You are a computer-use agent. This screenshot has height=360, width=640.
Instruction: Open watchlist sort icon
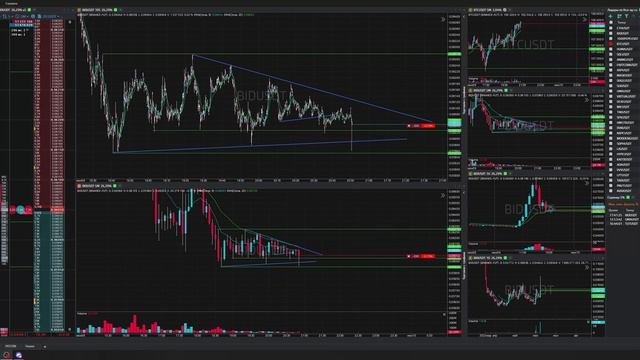click(619, 16)
